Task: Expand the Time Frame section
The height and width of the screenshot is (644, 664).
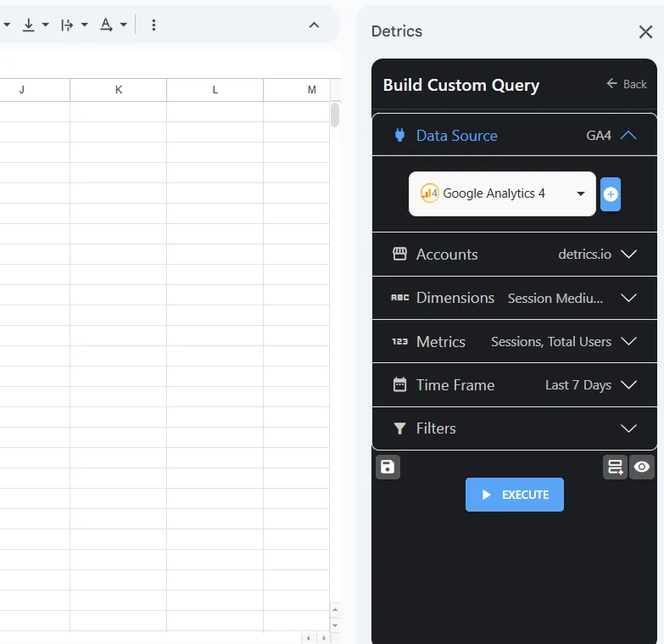Action: 628,385
